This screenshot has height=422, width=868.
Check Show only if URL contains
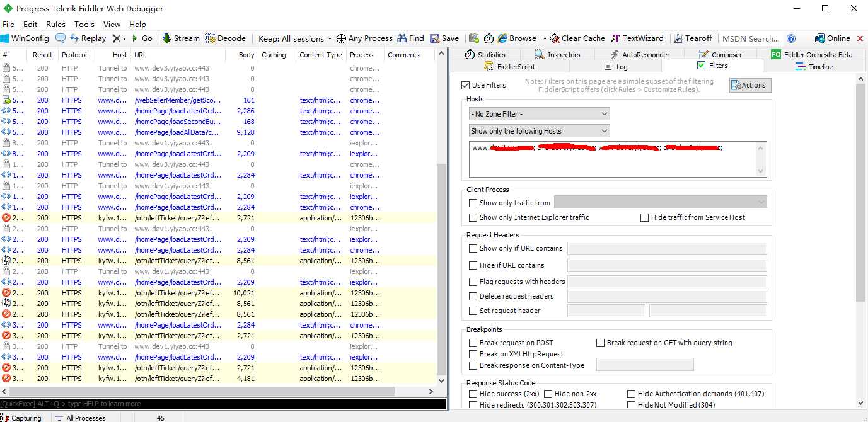(473, 248)
